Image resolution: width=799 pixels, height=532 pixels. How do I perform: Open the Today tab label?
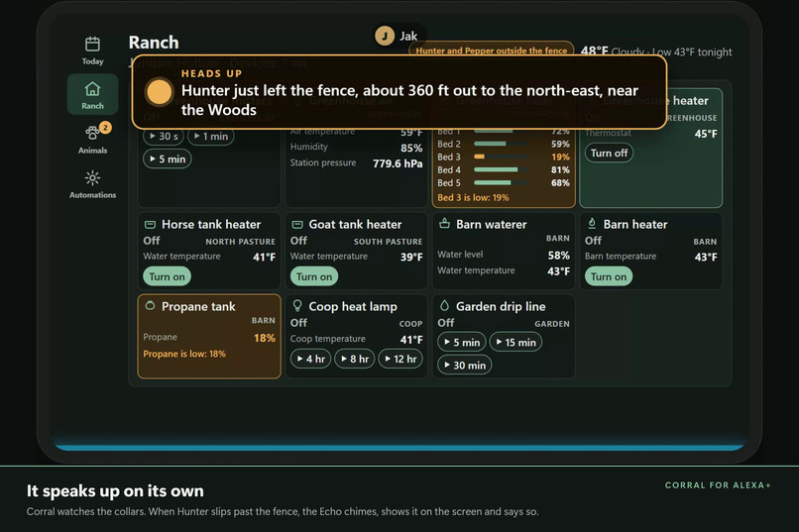point(92,61)
